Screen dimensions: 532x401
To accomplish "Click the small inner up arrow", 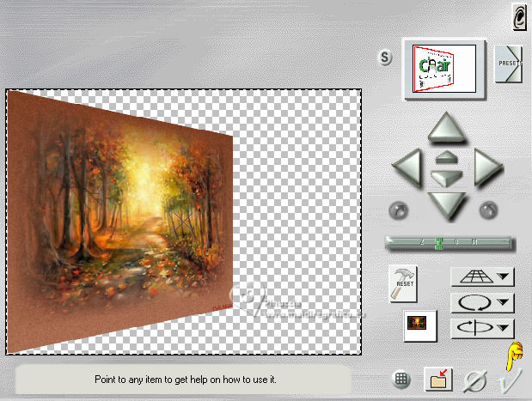I will 447,158.
